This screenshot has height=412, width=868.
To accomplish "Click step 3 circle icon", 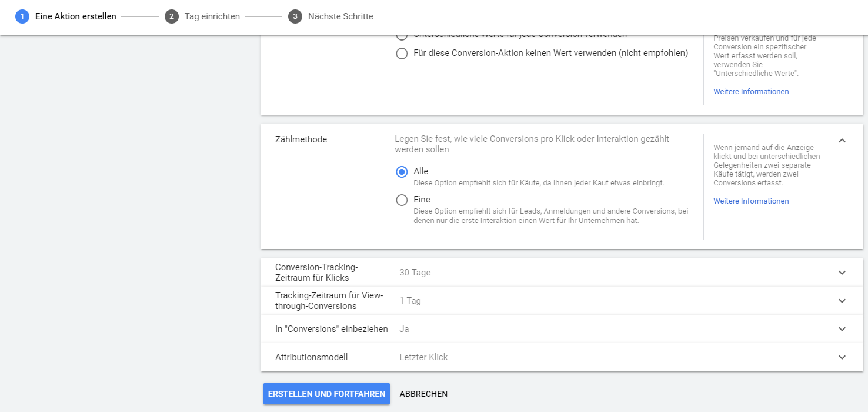I will (x=295, y=16).
